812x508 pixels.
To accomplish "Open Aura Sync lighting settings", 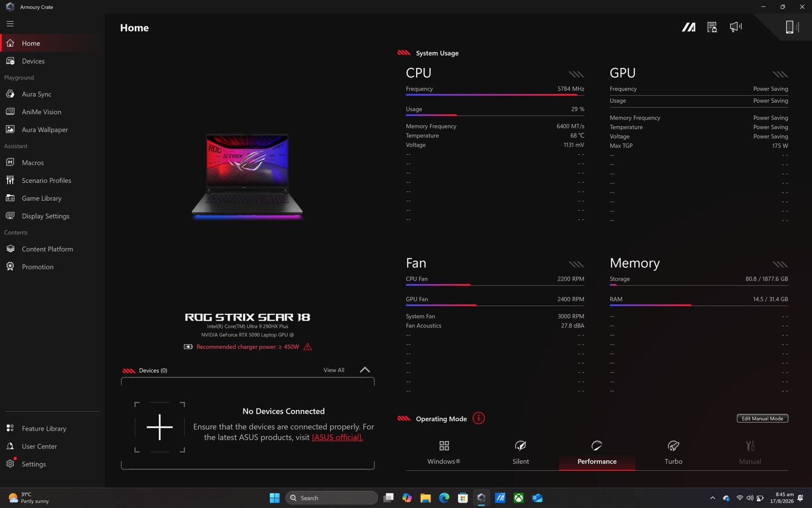I will [51, 94].
